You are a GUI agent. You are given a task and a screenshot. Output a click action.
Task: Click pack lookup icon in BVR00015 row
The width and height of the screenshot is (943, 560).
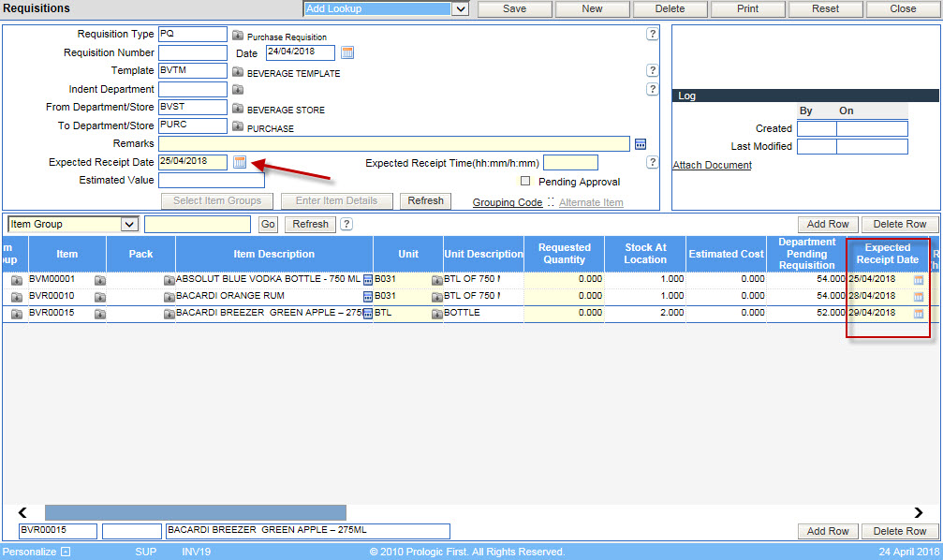point(169,314)
